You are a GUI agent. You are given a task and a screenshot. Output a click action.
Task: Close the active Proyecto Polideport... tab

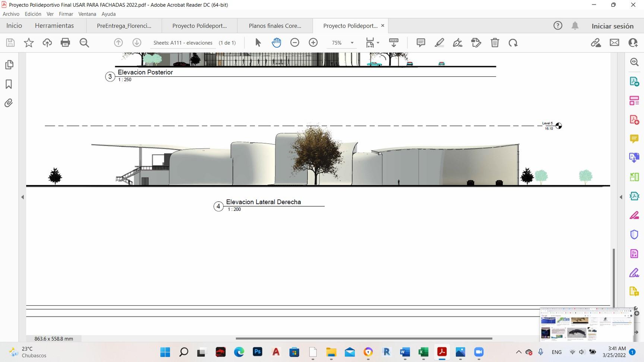click(383, 26)
